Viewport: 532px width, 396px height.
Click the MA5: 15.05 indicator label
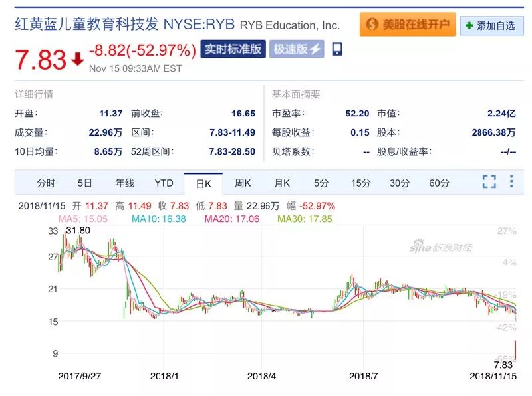click(x=82, y=219)
